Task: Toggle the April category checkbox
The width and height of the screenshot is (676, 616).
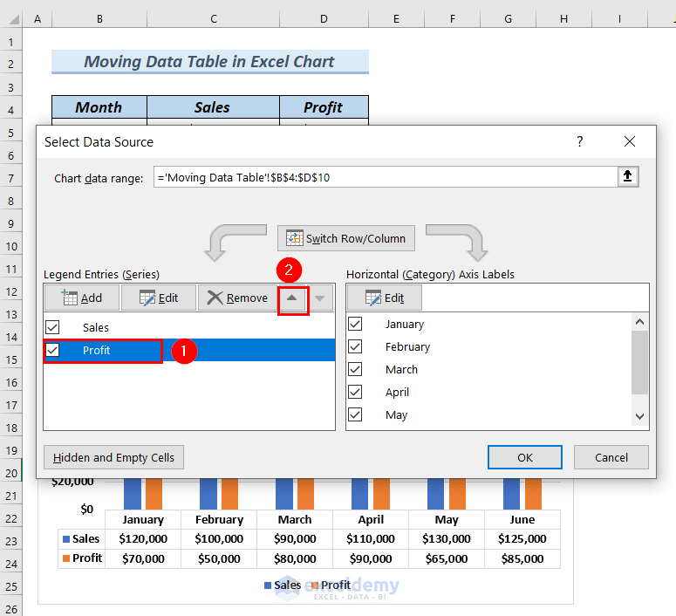Action: pos(355,392)
